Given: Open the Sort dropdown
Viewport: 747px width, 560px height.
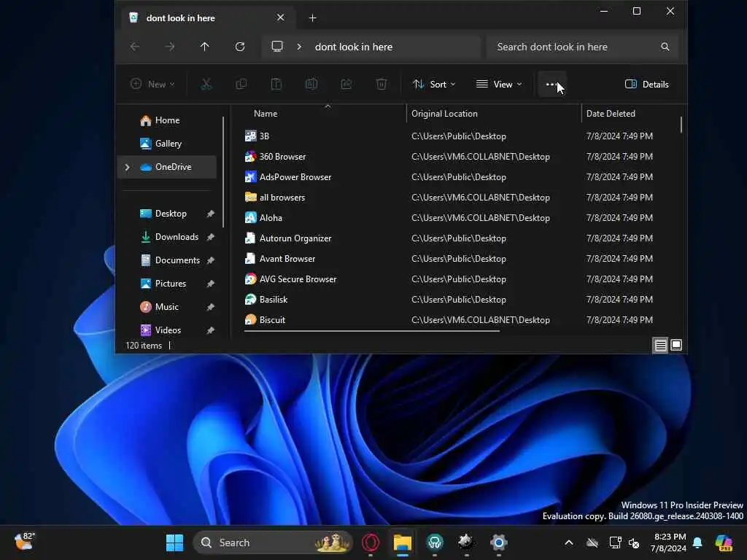Looking at the screenshot, I should [x=433, y=85].
